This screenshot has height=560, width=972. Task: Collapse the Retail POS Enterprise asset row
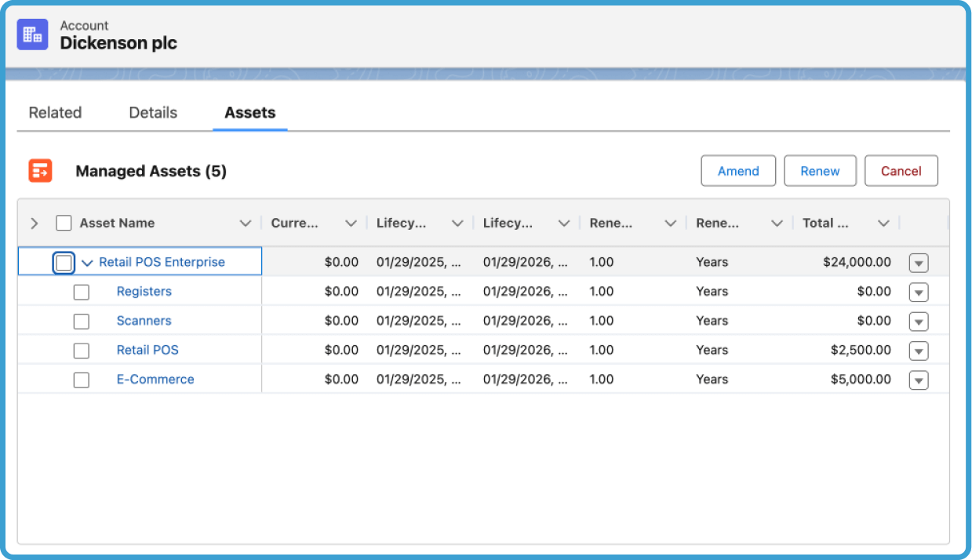click(88, 262)
